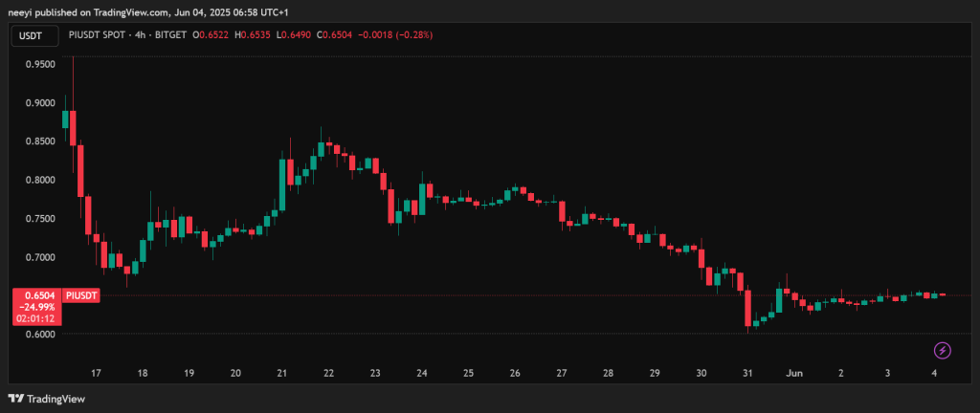
Task: Click the open value O0.6522
Action: click(211, 35)
